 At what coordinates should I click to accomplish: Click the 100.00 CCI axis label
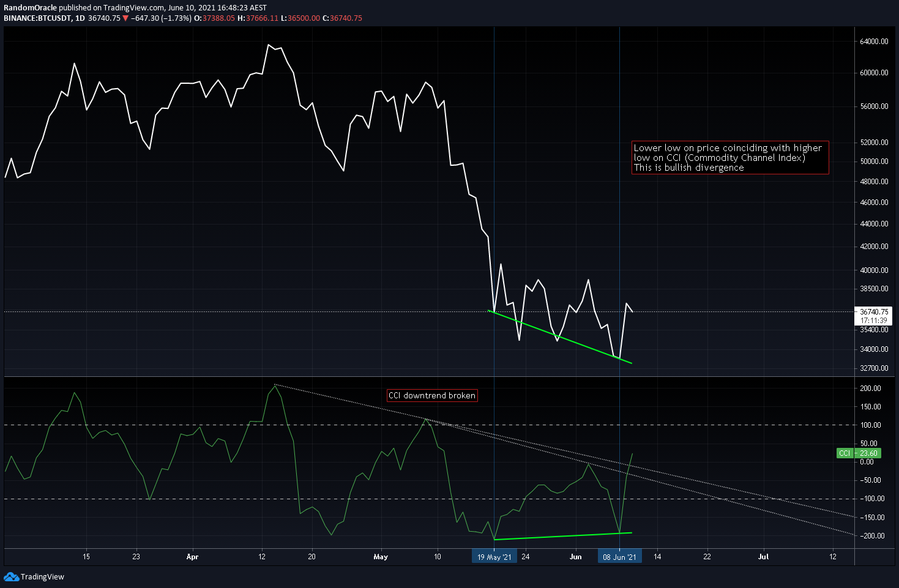pos(870,425)
